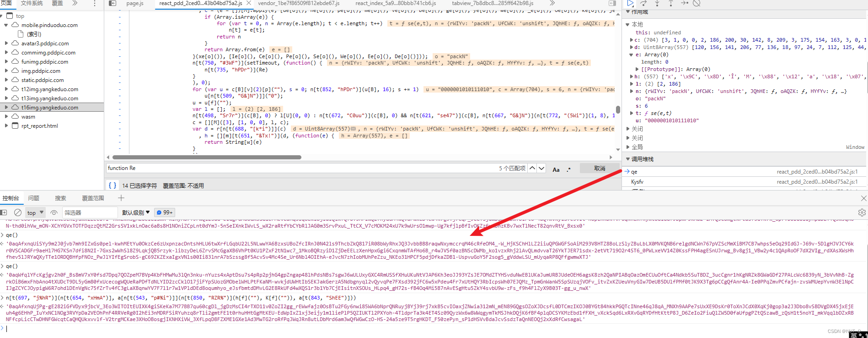Open console settings gear
The image size is (868, 338).
click(862, 213)
